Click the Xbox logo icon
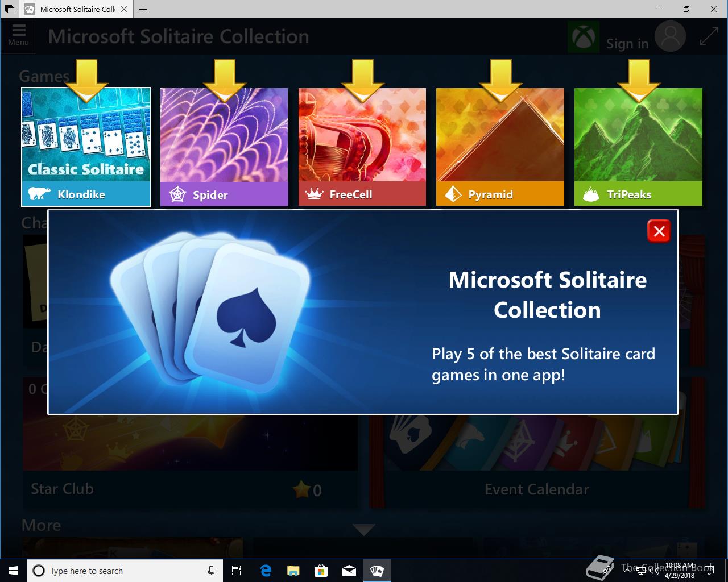This screenshot has width=728, height=582. [584, 37]
